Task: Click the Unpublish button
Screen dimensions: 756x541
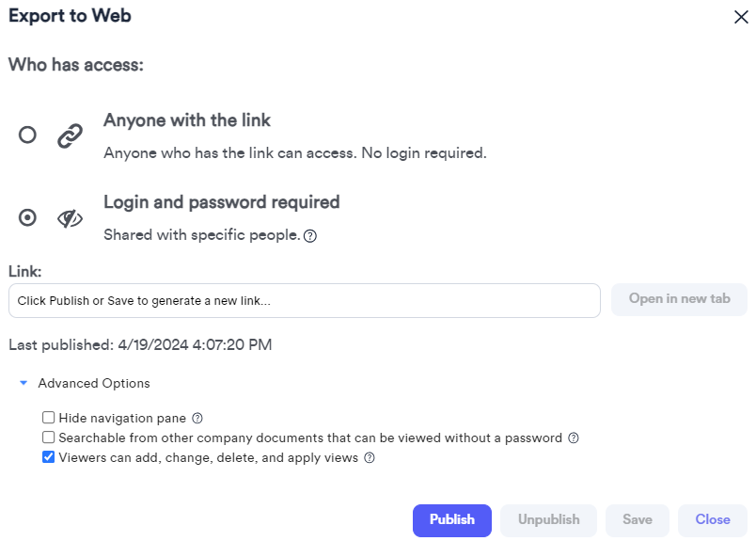Action: (549, 519)
